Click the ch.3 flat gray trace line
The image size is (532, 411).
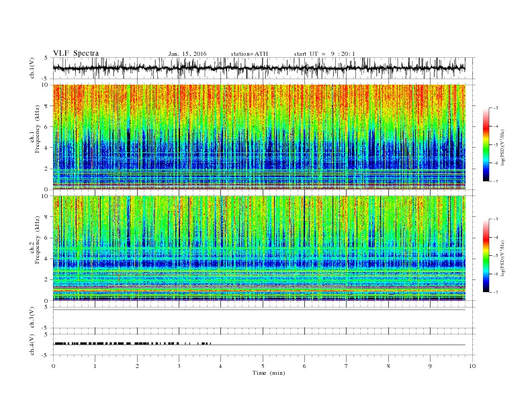259,310
